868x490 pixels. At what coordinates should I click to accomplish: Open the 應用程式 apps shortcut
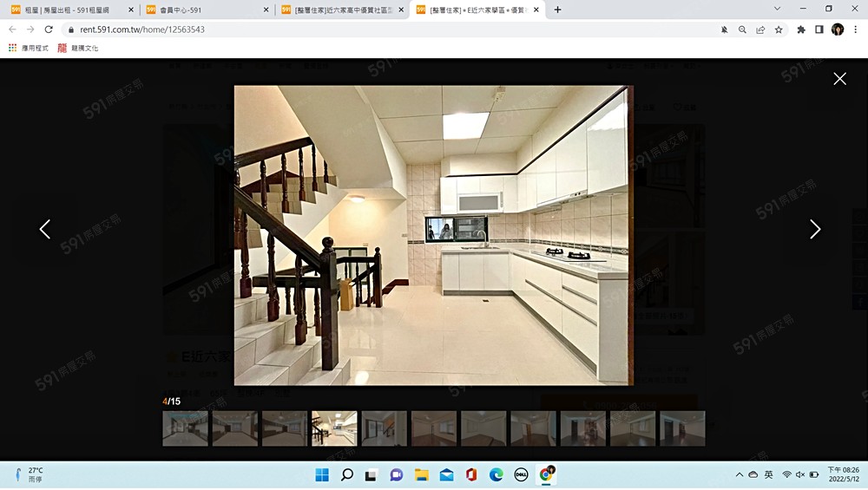(x=29, y=48)
